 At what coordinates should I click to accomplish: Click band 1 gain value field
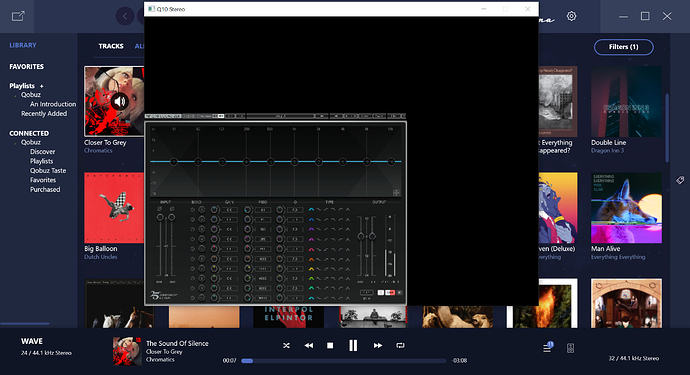click(229, 210)
